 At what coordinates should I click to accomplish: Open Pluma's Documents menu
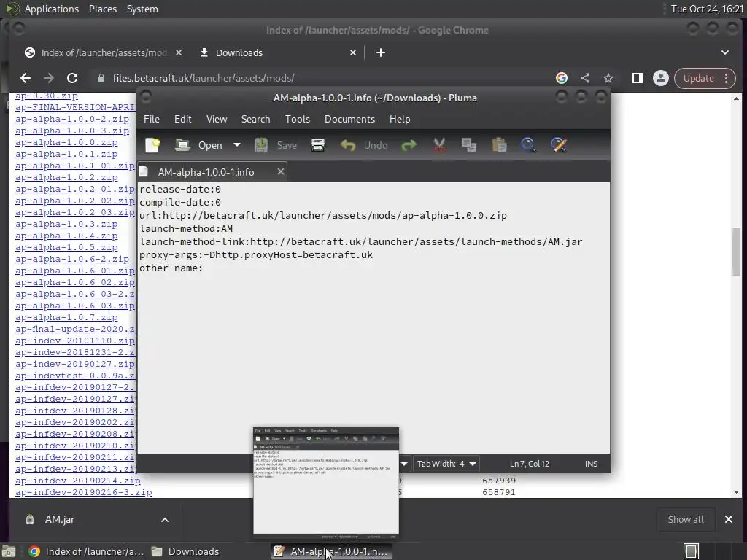(349, 119)
